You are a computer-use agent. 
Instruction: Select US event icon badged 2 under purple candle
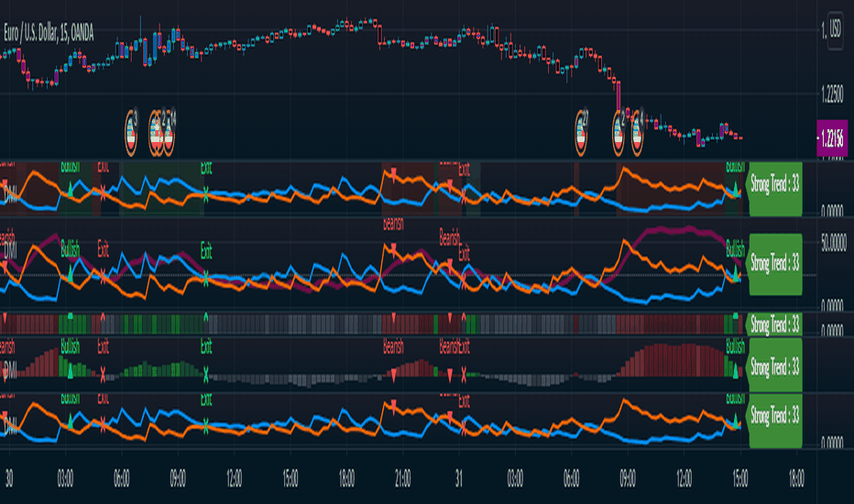pos(619,132)
